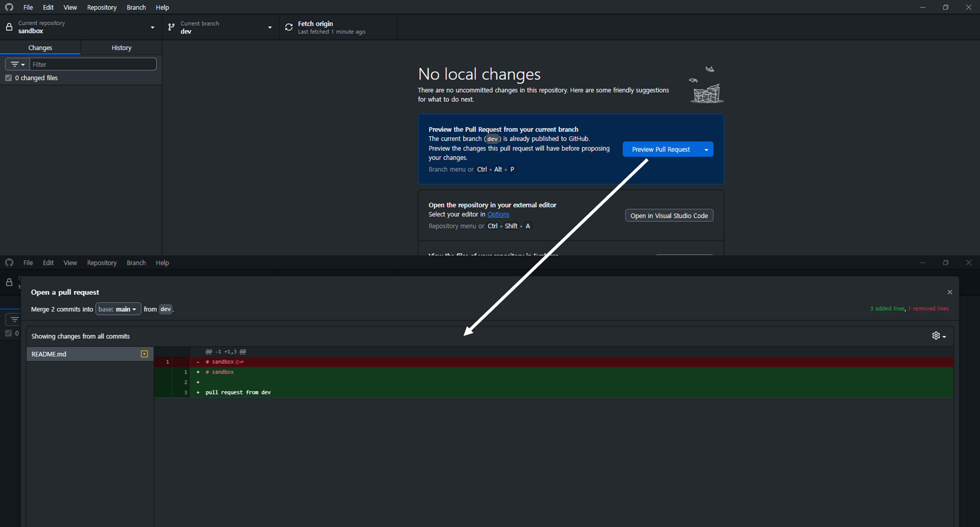Click the lock icon beside Current repository
The width and height of the screenshot is (980, 527).
9,27
